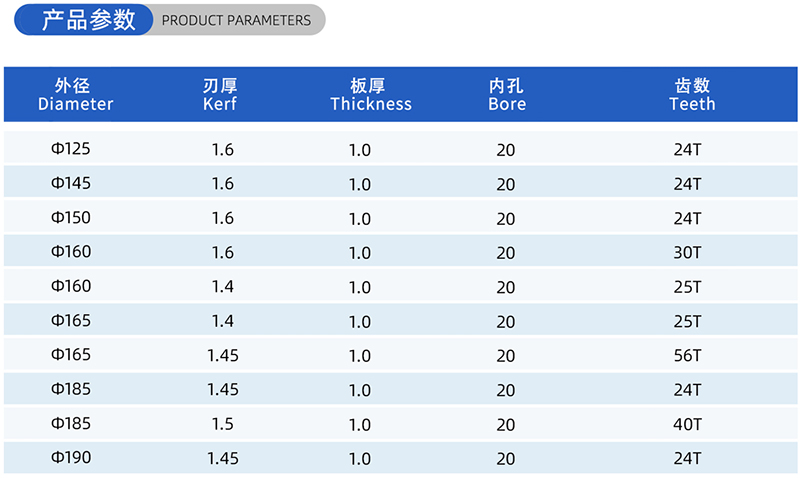This screenshot has height=478, width=800.
Task: Select the Φ145 diameter cell
Action: point(71,184)
